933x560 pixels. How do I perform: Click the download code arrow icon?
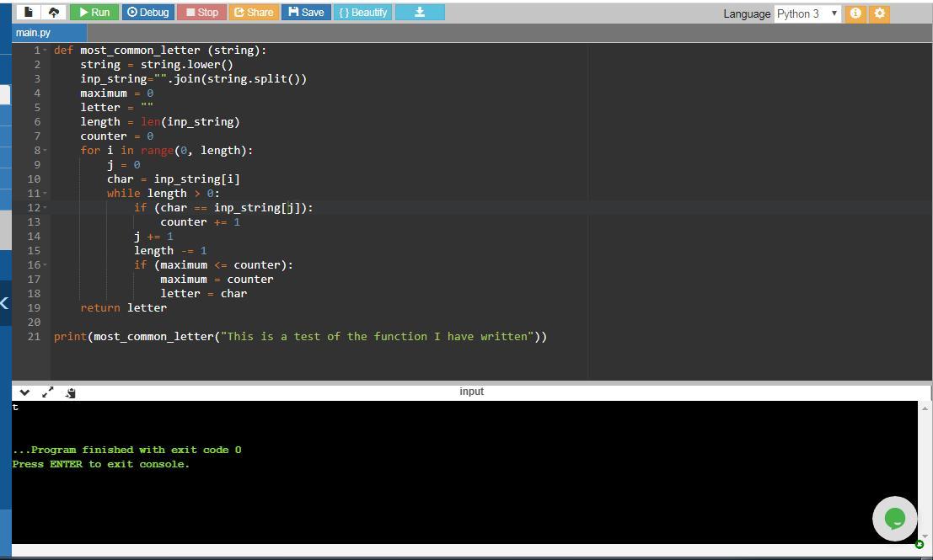419,13
